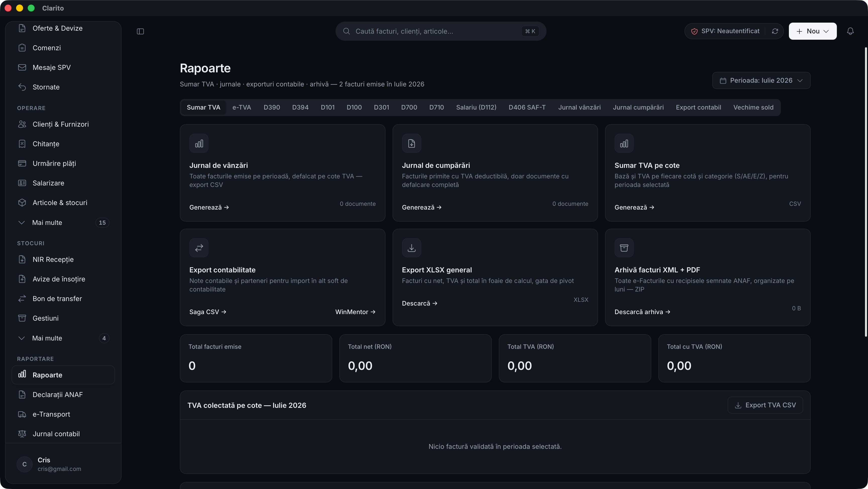Click the Export contabilitate swap arrows icon

click(199, 248)
